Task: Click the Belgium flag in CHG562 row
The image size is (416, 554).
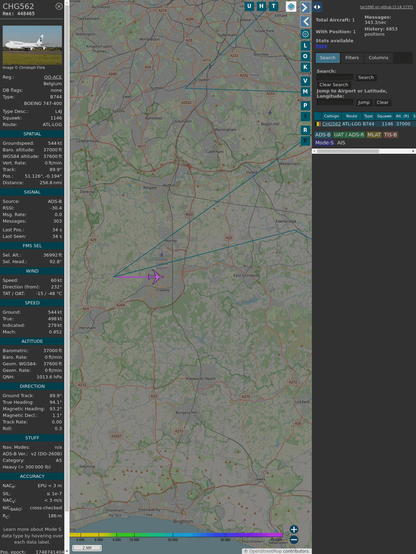Action: (x=318, y=124)
